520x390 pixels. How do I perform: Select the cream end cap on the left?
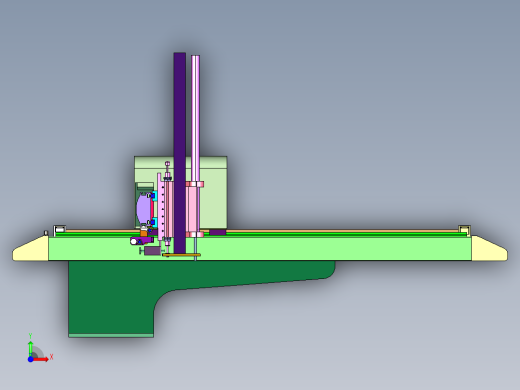tap(30, 249)
